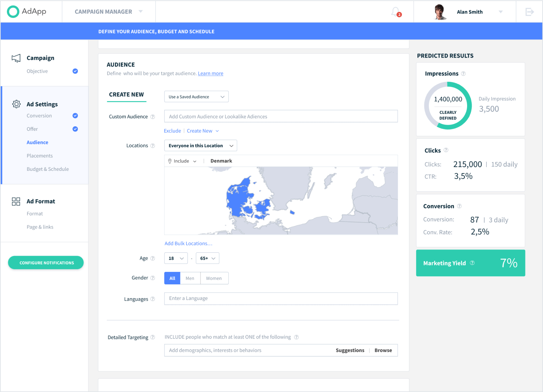Select the Men gender option

(x=190, y=278)
